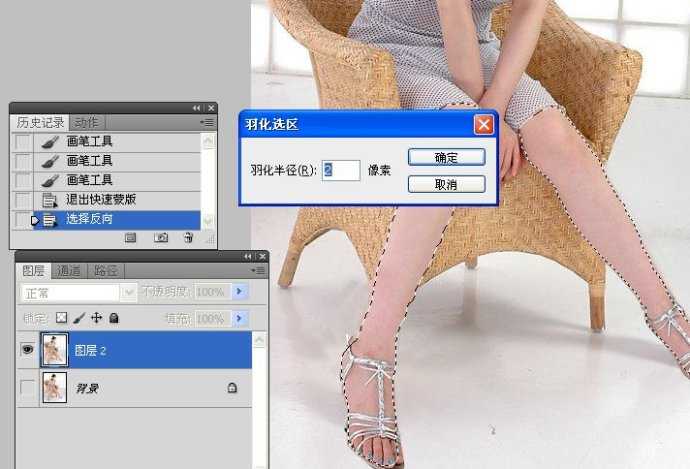Click the history state slider marker beside 选择反向
The height and width of the screenshot is (469, 690).
(x=35, y=220)
